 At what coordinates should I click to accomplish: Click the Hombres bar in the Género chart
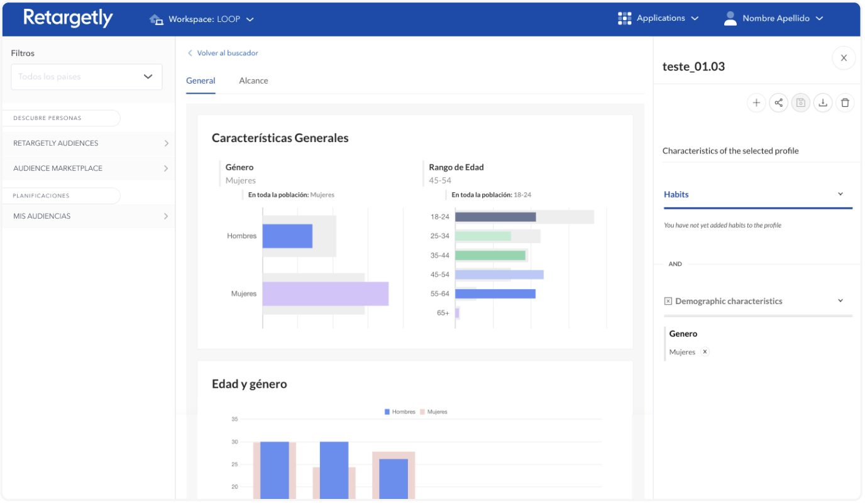(287, 236)
